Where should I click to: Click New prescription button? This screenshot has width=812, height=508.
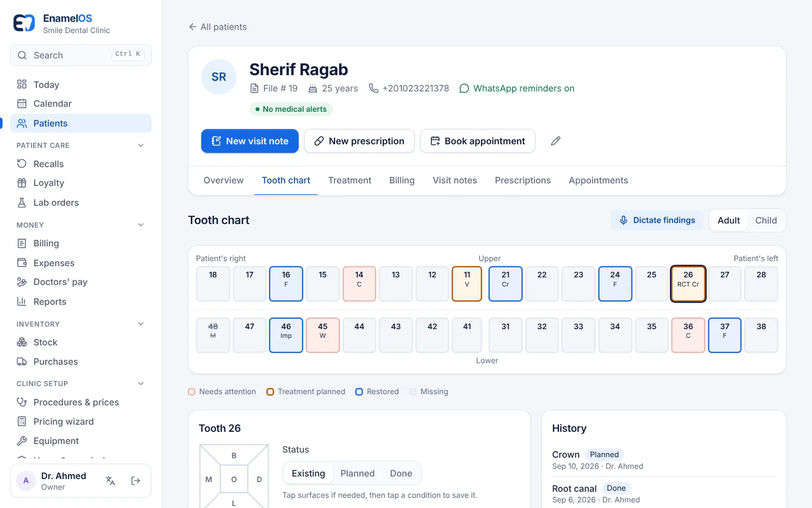click(359, 141)
